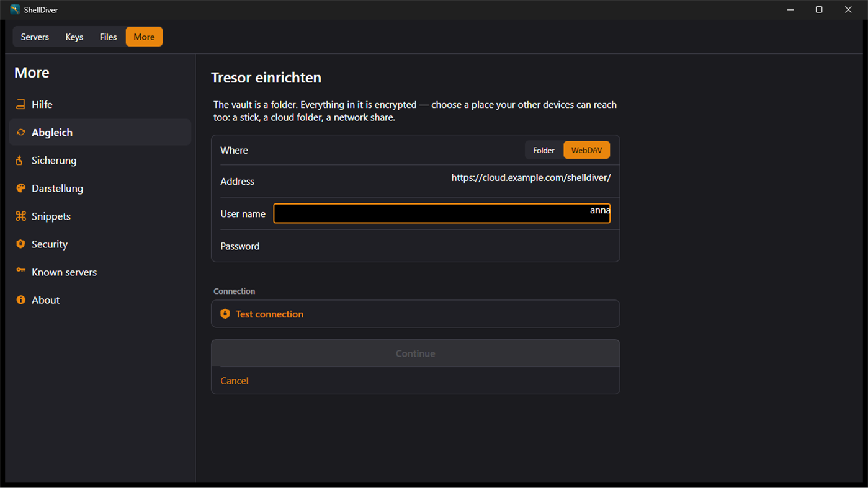Show the About page
The image size is (868, 488).
(100, 299)
